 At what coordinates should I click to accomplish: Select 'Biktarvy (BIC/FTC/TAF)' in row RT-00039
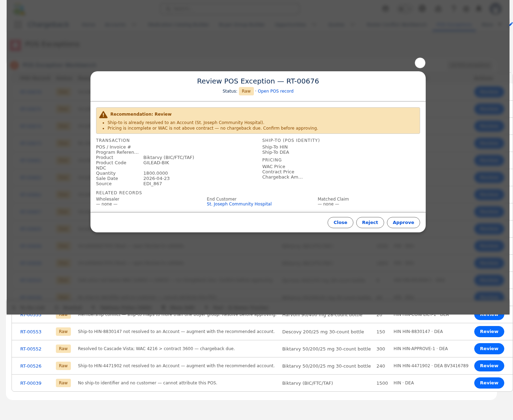pos(308,383)
